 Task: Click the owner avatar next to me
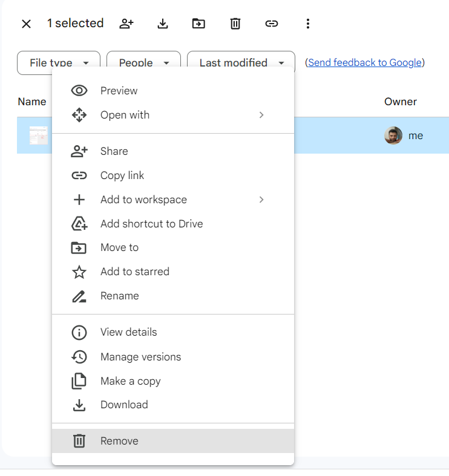point(393,135)
